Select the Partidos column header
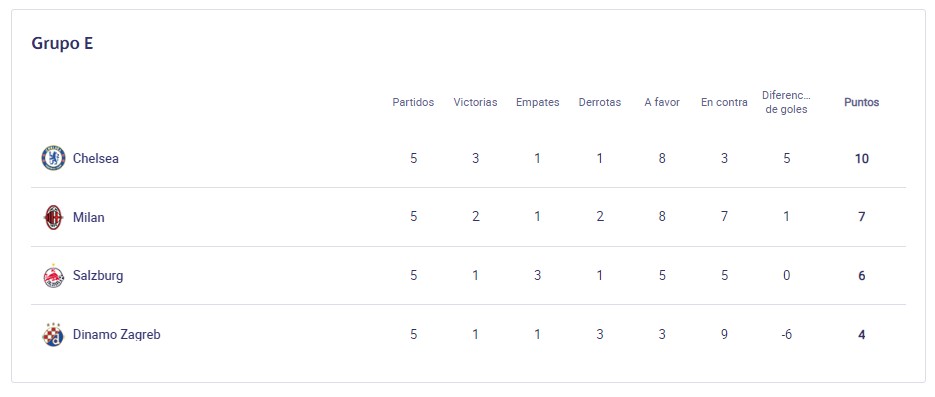The image size is (935, 397). (x=413, y=103)
